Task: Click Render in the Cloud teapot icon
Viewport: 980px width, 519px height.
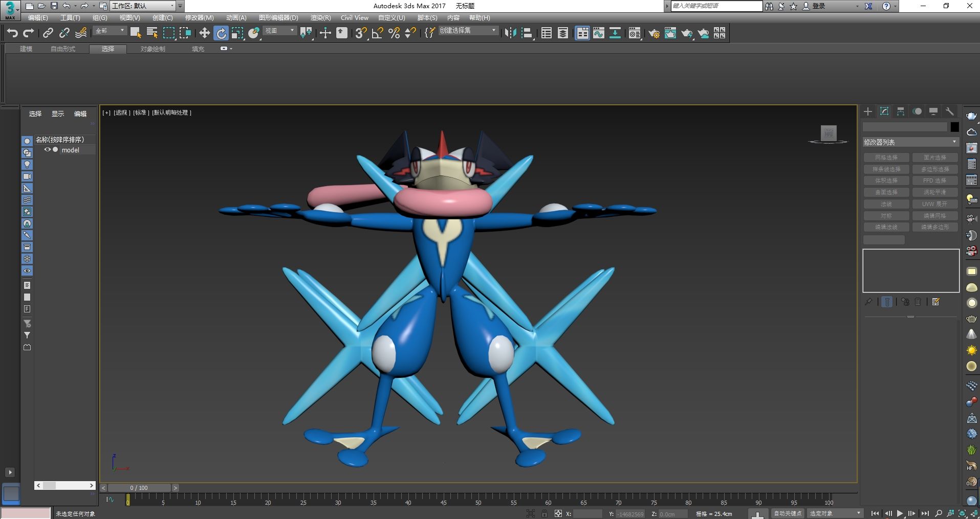Action: click(704, 33)
